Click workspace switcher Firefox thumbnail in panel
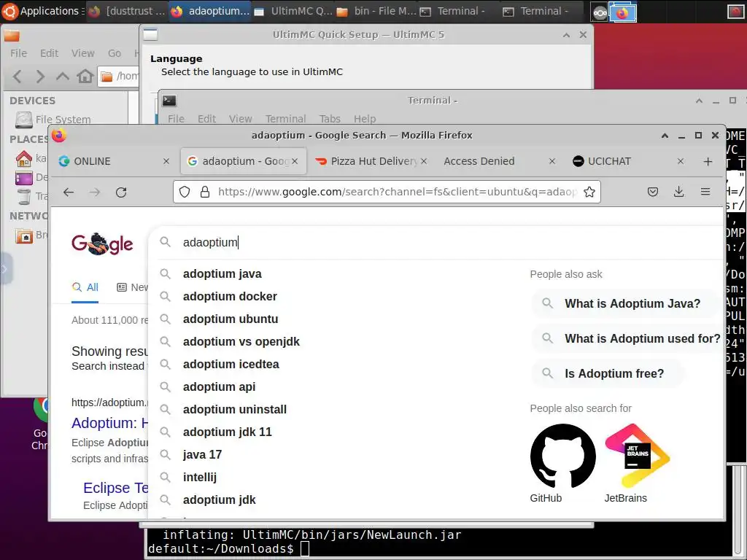The height and width of the screenshot is (560, 747). tap(623, 12)
